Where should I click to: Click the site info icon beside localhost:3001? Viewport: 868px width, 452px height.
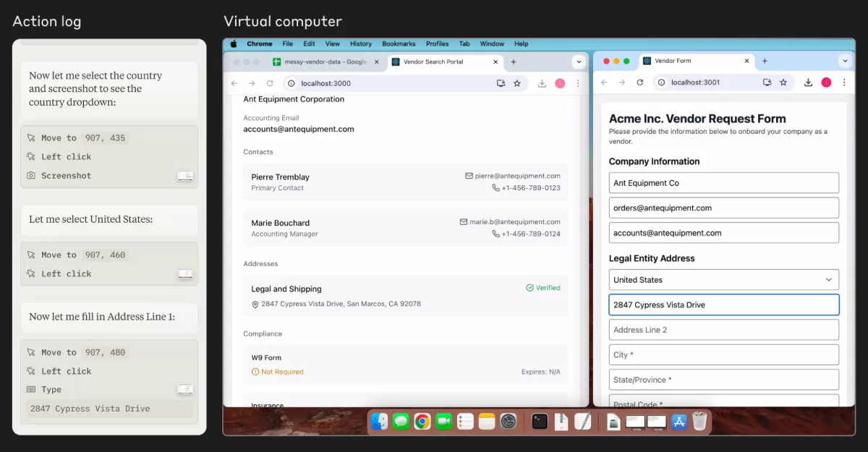pyautogui.click(x=662, y=82)
